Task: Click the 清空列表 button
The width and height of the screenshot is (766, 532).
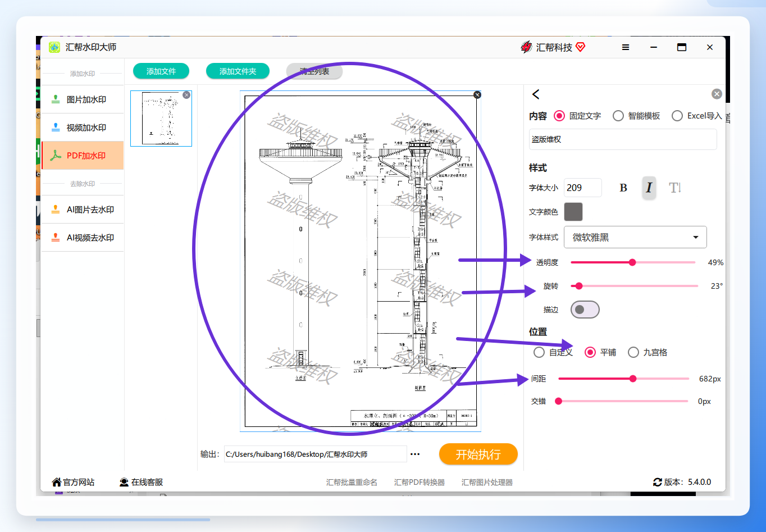Action: coord(314,71)
